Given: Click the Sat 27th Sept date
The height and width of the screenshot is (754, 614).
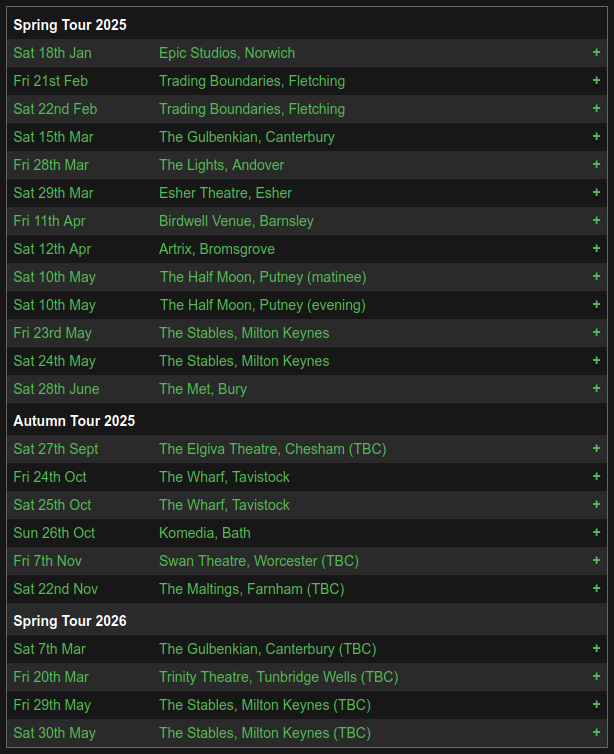Looking at the screenshot, I should click(56, 449).
